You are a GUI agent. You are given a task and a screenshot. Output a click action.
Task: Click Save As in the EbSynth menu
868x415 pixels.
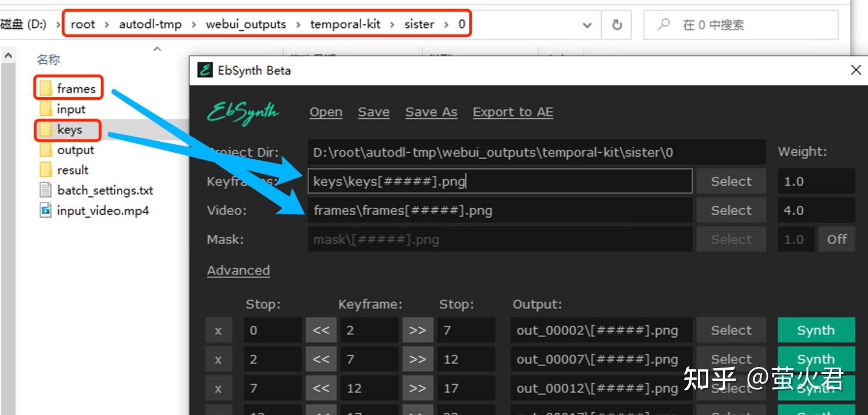(x=431, y=112)
